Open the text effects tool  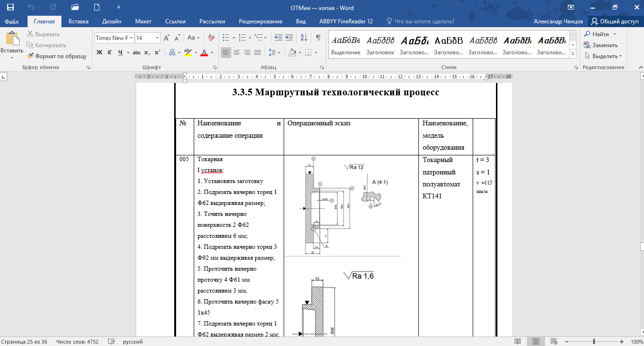[x=172, y=52]
